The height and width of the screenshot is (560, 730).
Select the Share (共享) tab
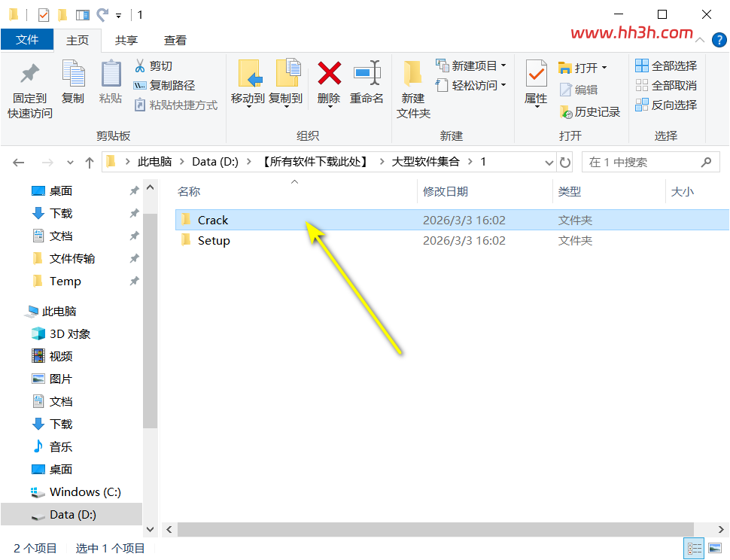[126, 41]
